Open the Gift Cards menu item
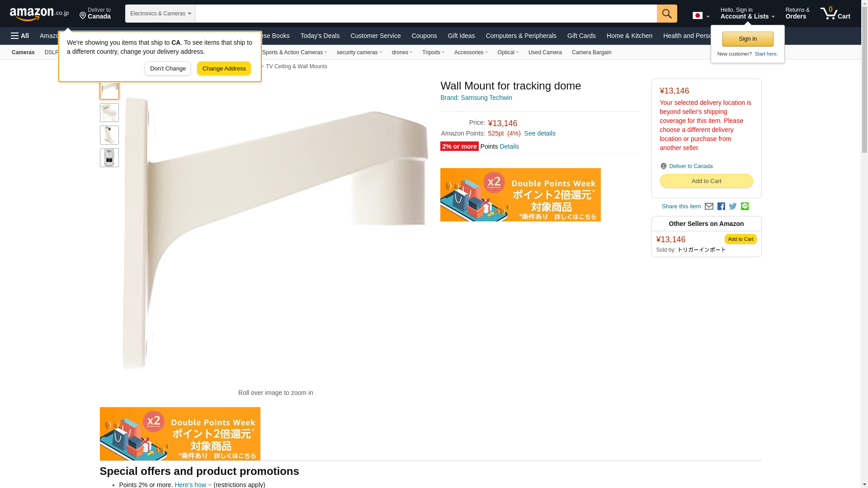Screen dimensions: 868x488 click(x=581, y=36)
